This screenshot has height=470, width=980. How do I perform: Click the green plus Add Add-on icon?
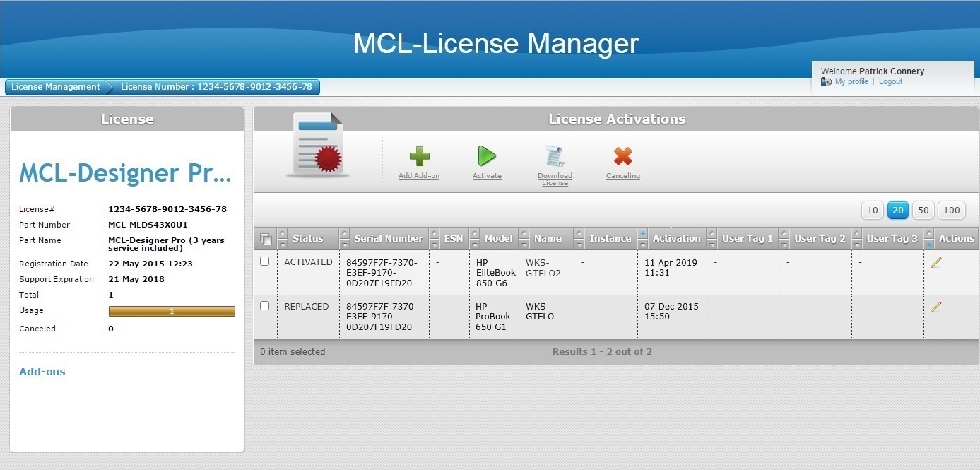pos(419,156)
